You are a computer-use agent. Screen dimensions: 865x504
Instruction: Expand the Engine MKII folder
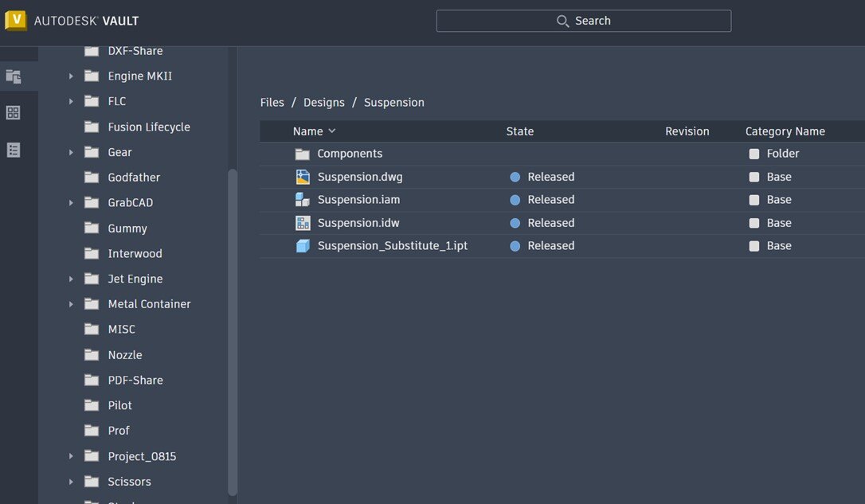71,76
